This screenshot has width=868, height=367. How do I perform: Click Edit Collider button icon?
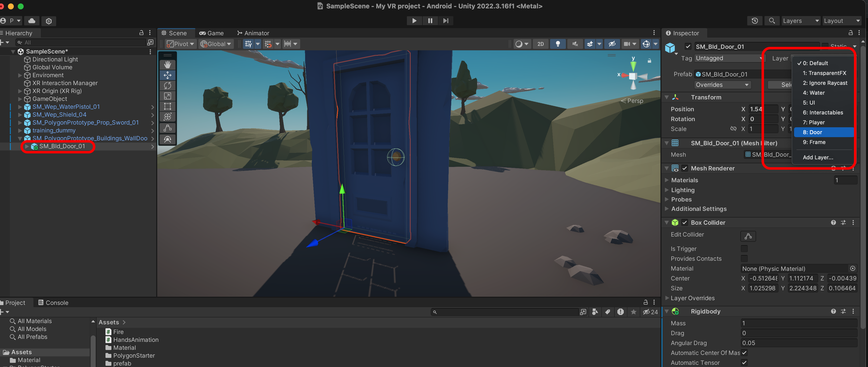point(748,236)
